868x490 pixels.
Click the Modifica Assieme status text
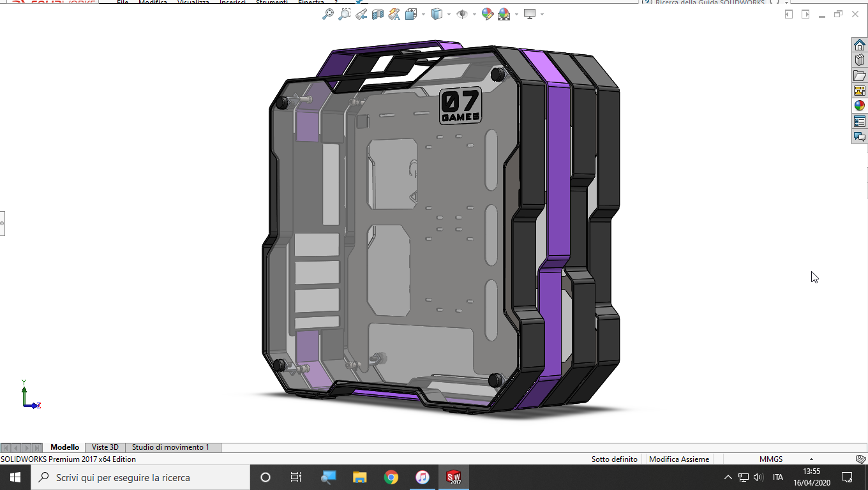(679, 459)
